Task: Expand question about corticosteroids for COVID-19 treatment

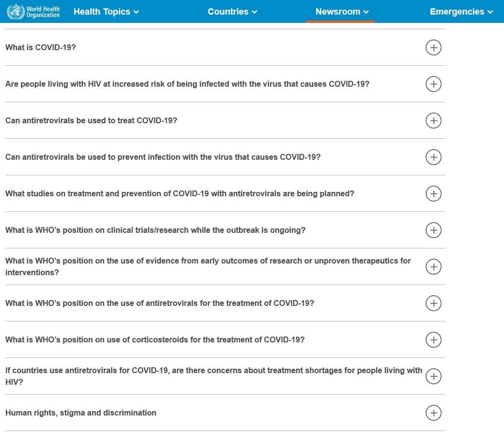Action: click(155, 340)
